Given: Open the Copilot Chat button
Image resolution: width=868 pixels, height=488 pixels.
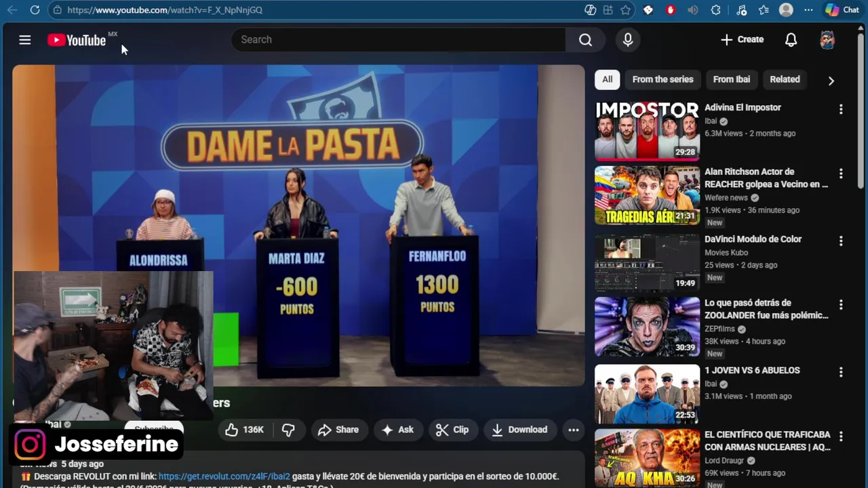Looking at the screenshot, I should [x=842, y=10].
